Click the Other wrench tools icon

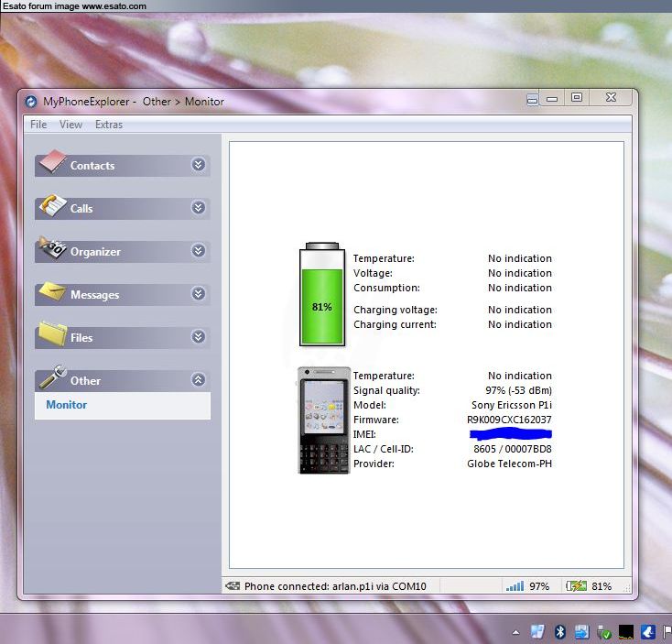pyautogui.click(x=53, y=377)
